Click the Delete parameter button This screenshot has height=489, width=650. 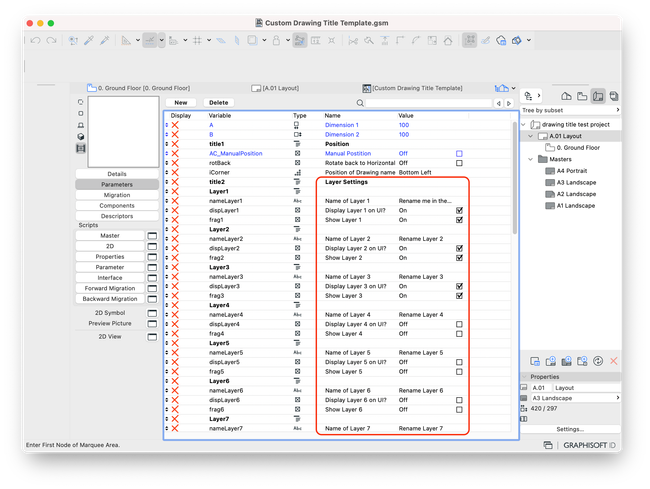click(218, 103)
